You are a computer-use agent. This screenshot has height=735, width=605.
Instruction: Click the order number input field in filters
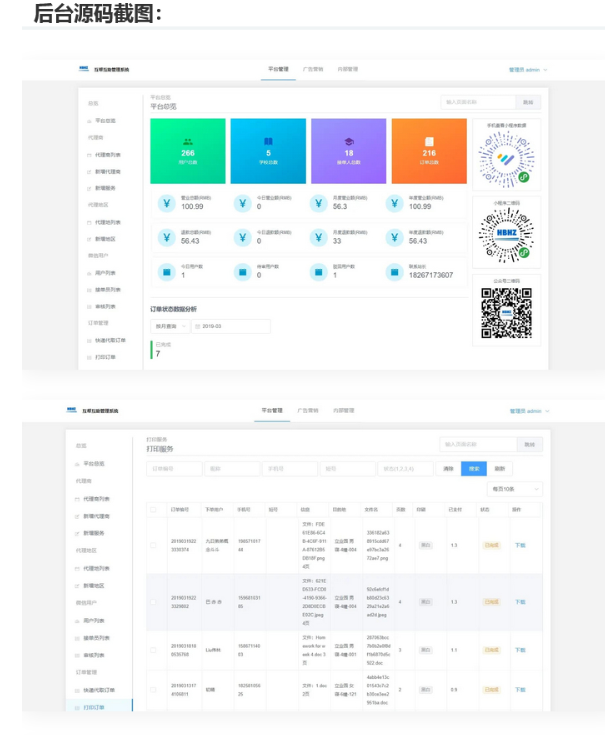[x=174, y=468]
